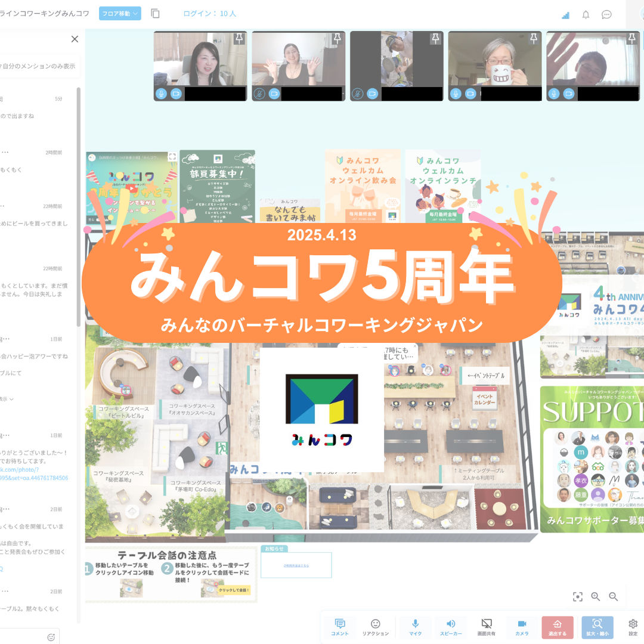This screenshot has height=644, width=644.
Task: Select the お知らせ tab label
Action: click(274, 549)
